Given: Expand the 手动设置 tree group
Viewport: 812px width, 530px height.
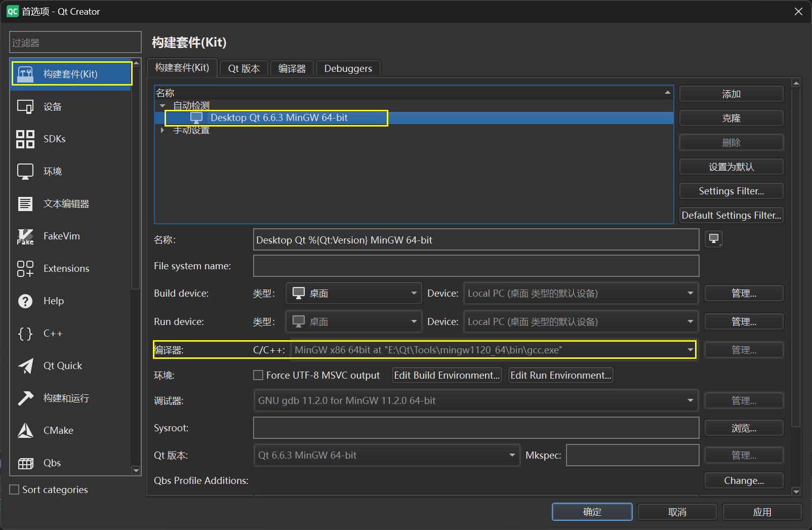Looking at the screenshot, I should coord(163,130).
